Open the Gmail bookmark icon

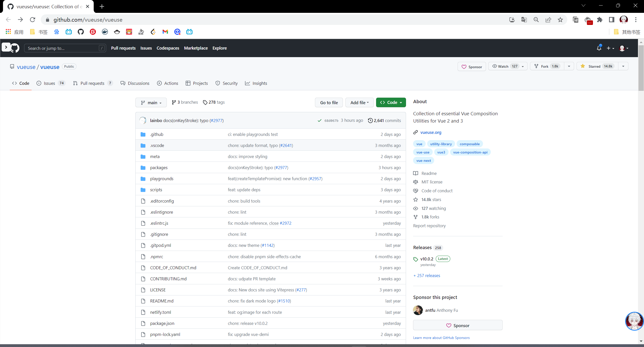click(x=165, y=32)
